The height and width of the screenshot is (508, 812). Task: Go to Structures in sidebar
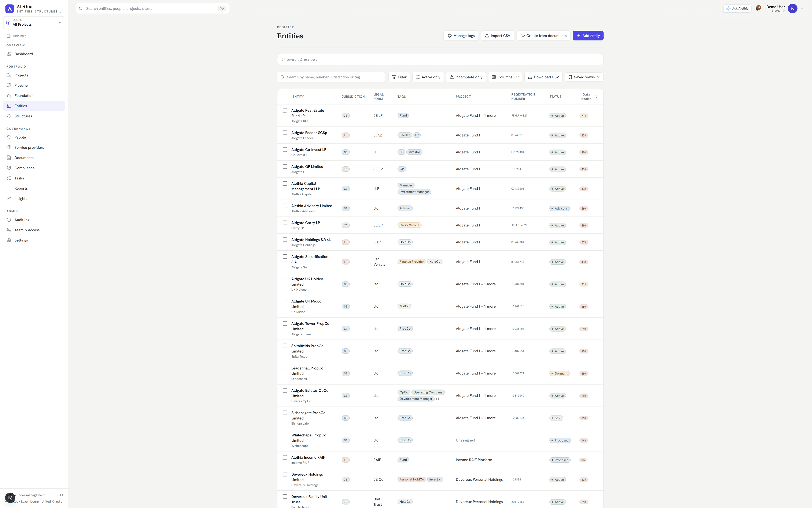34,116
